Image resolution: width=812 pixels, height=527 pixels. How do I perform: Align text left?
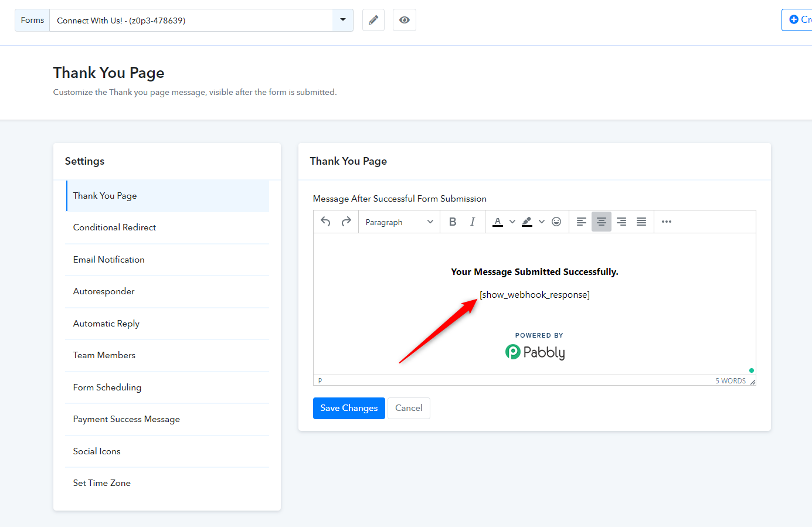click(582, 222)
